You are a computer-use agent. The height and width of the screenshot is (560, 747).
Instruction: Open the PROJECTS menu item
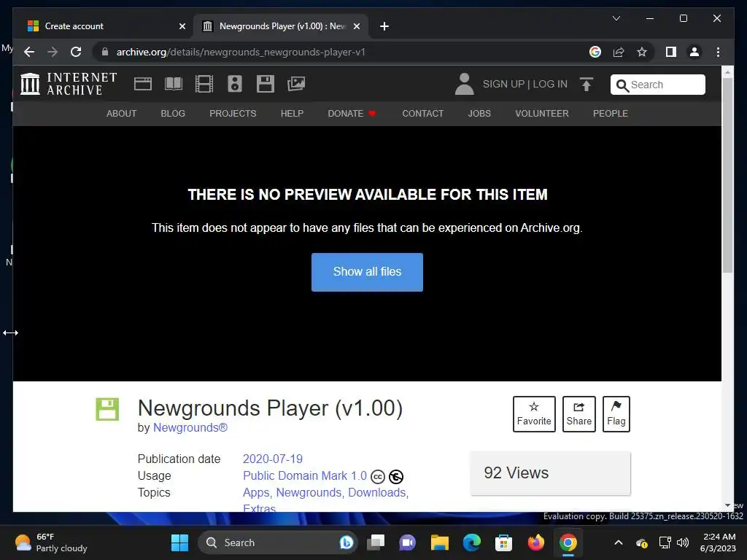coord(233,114)
